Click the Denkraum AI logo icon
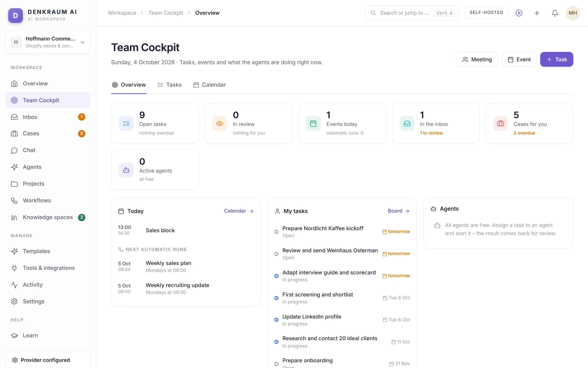The height and width of the screenshot is (368, 588). click(x=16, y=15)
